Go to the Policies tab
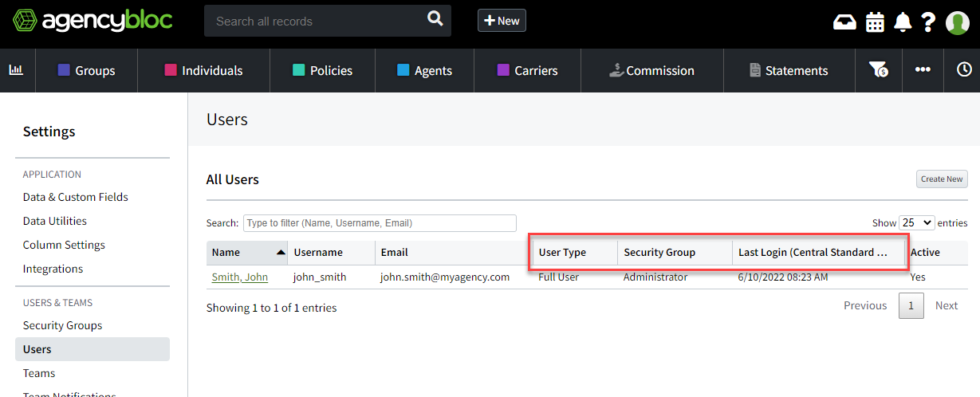980x397 pixels. 322,70
